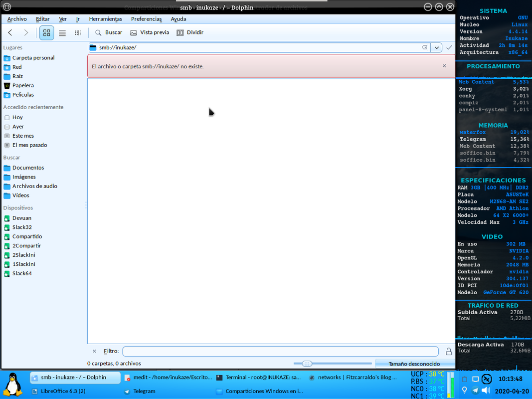Viewport: 532px width, 399px height.
Task: Search for Archivos de audio
Action: 30,186
